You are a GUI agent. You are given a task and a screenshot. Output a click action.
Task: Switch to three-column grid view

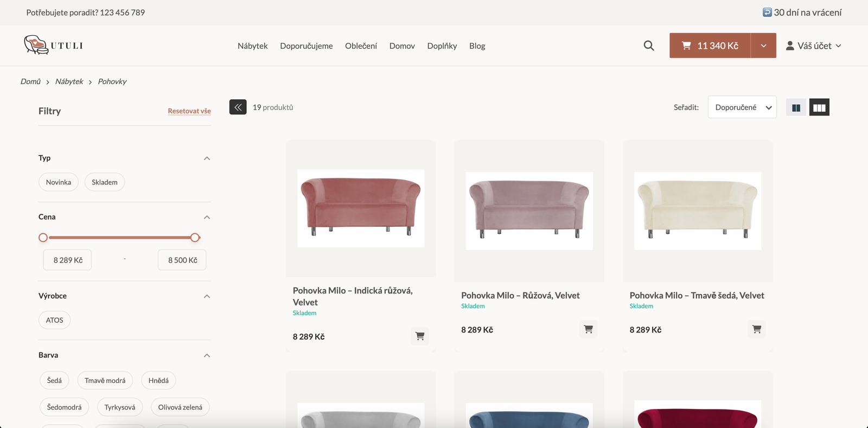pyautogui.click(x=819, y=107)
